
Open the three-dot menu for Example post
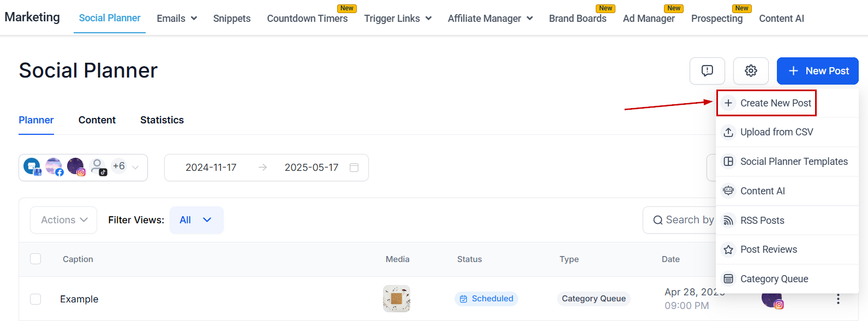tap(838, 299)
